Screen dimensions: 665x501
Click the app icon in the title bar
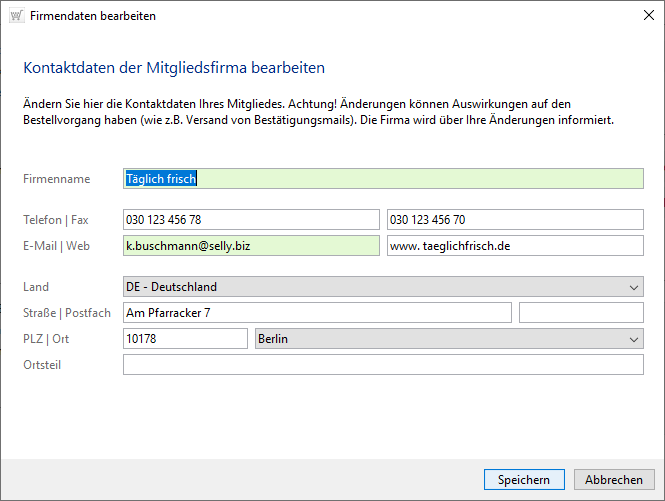15,16
